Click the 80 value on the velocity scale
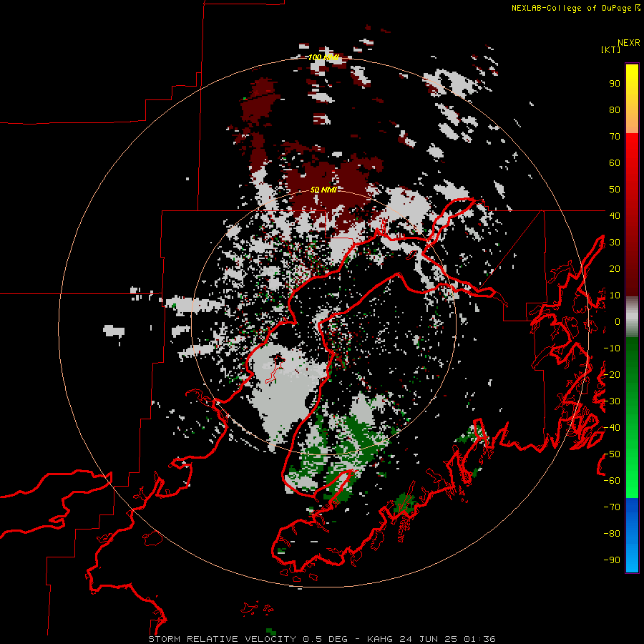Screen dimensions: 644x644 point(615,109)
